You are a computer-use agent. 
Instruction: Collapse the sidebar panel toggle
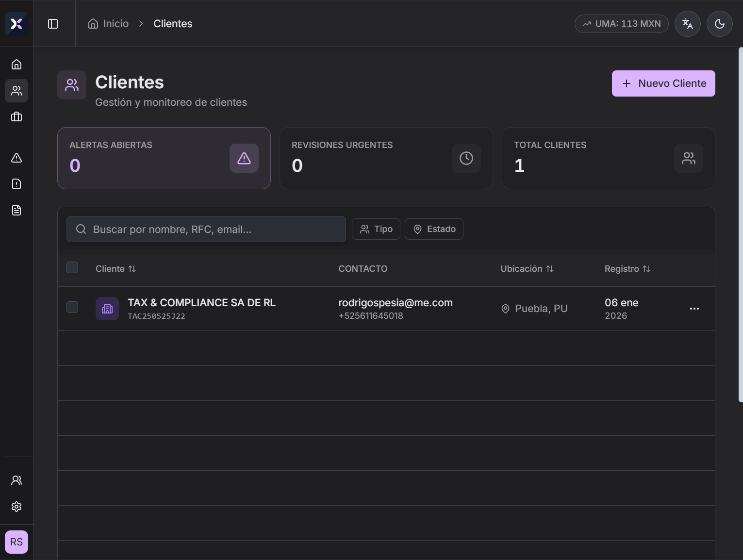pos(53,24)
